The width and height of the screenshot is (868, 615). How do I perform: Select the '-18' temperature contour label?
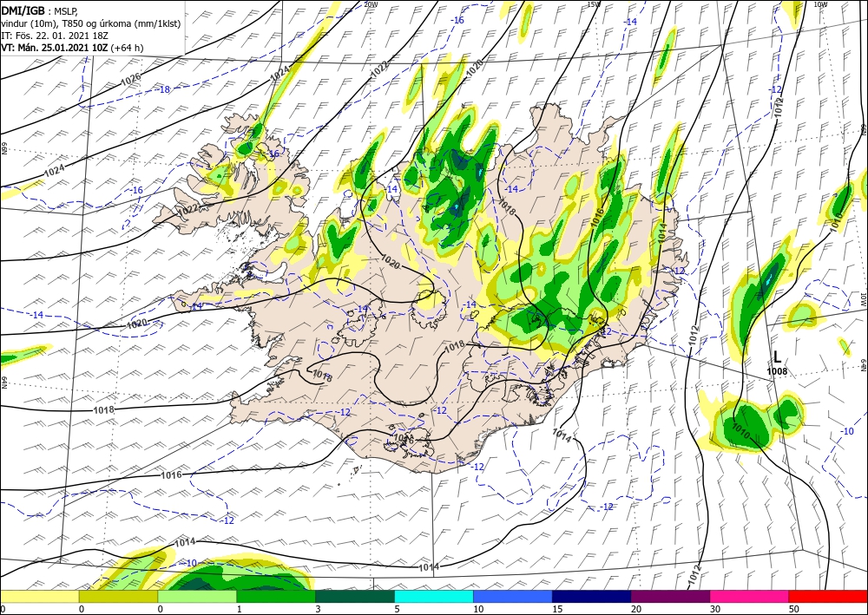point(164,89)
